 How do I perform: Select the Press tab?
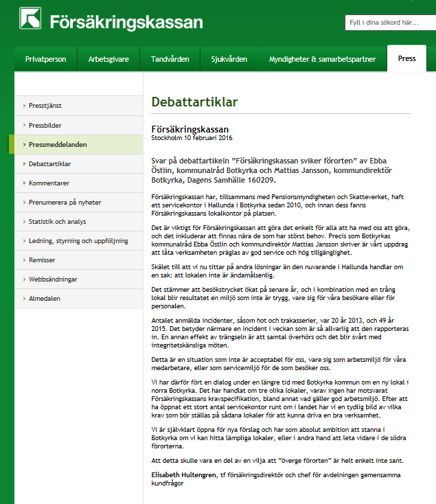coord(406,58)
